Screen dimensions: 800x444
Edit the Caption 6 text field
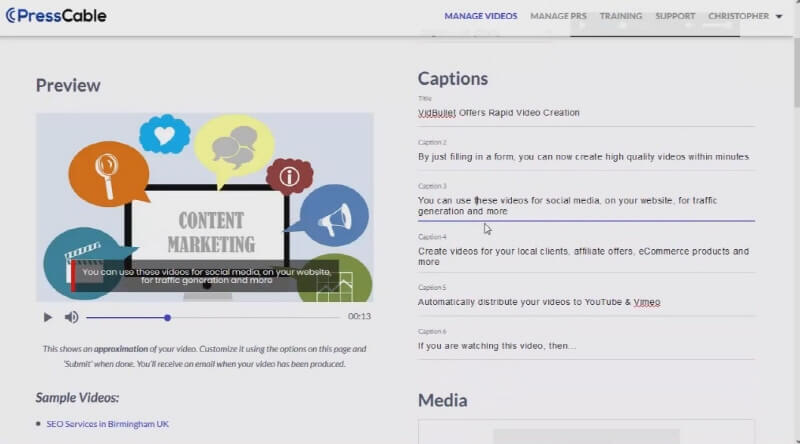(586, 346)
